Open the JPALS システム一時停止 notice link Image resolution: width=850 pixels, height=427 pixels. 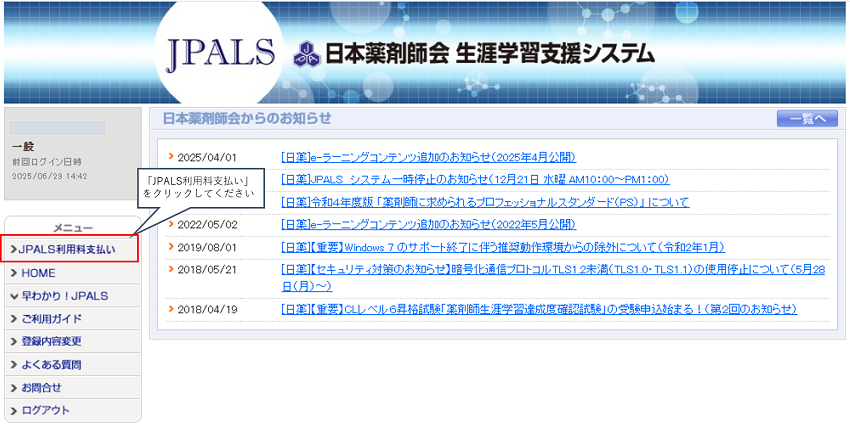(x=475, y=180)
